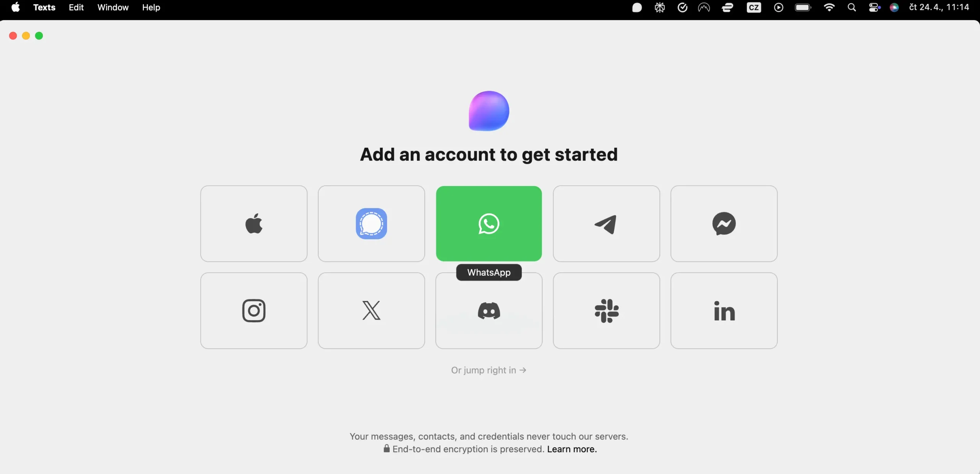Viewport: 980px width, 474px height.
Task: Select the Messenger account tile
Action: pos(724,224)
